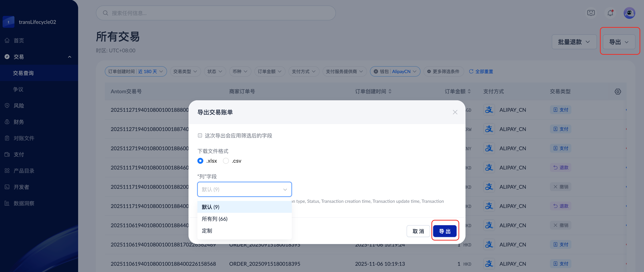Viewport: 644px width, 272px height.
Task: Choose 所有列 (66) from the list
Action: pyautogui.click(x=214, y=219)
